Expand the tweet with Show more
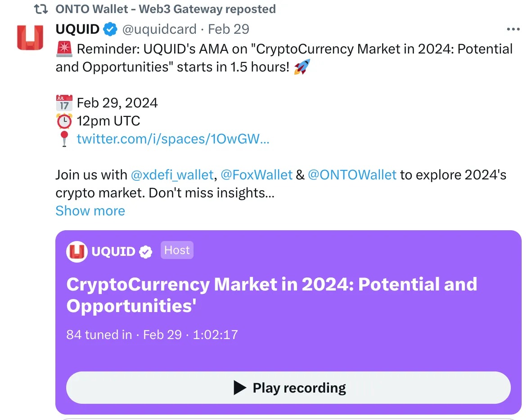 [90, 211]
